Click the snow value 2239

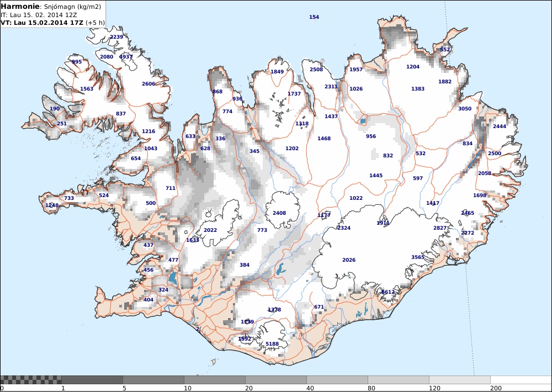click(116, 37)
